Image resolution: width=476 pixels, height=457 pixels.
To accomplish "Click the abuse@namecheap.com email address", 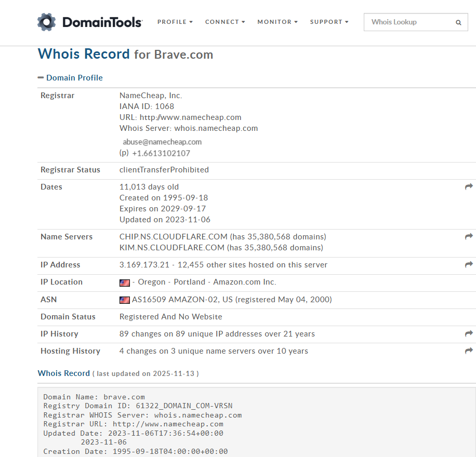I will [162, 142].
